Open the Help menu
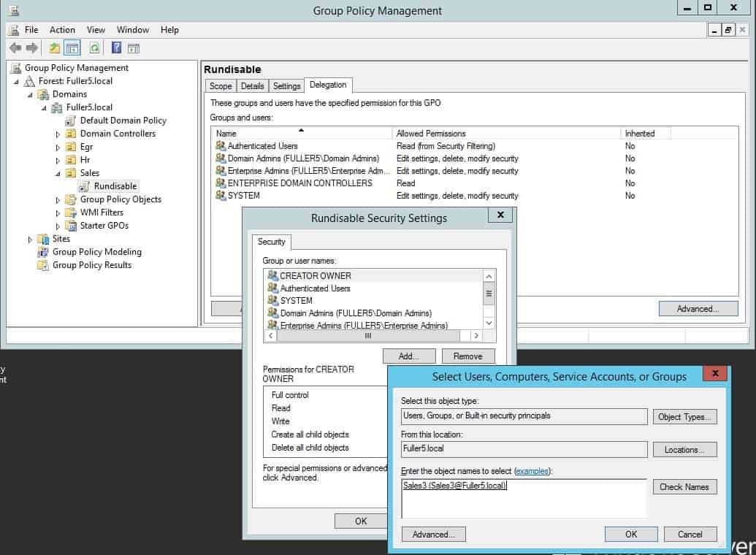The image size is (756, 555). (169, 30)
